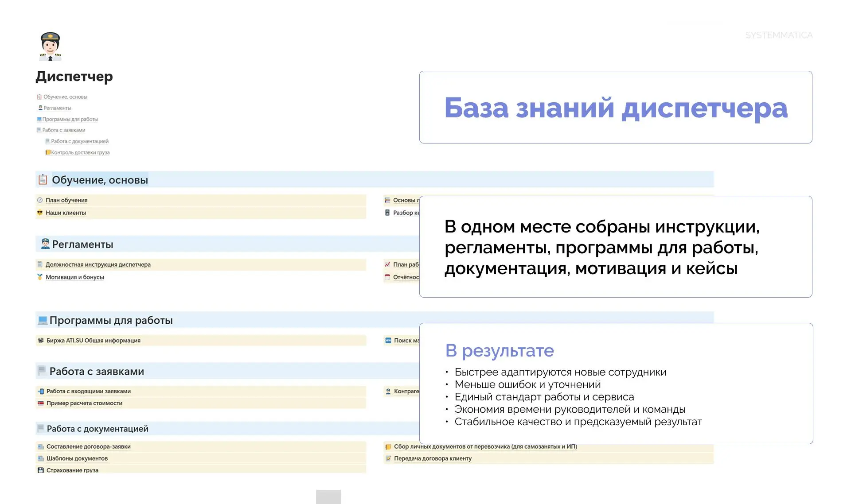The width and height of the screenshot is (851, 504).
Task: Click the folder icon beside 'Сбор личных документов'
Action: click(388, 447)
